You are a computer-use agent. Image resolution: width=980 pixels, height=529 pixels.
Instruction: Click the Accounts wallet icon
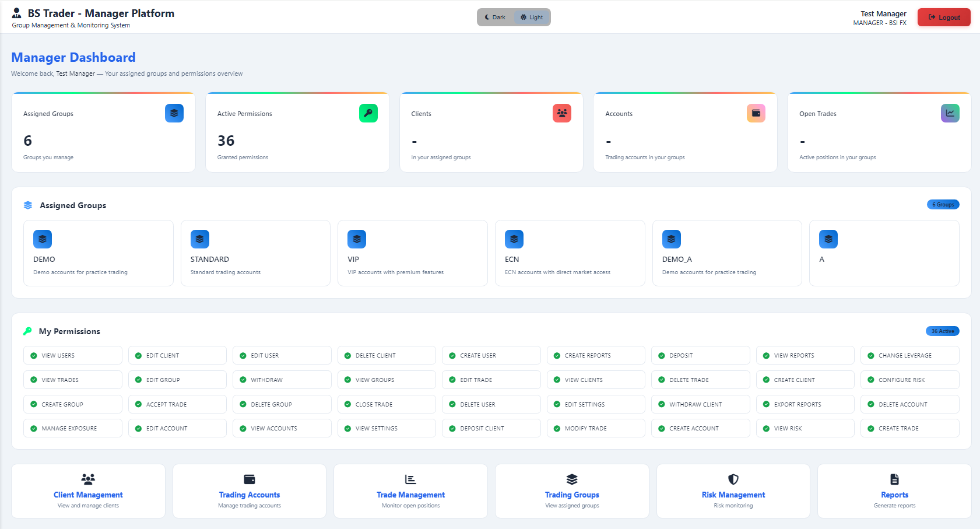coord(756,113)
